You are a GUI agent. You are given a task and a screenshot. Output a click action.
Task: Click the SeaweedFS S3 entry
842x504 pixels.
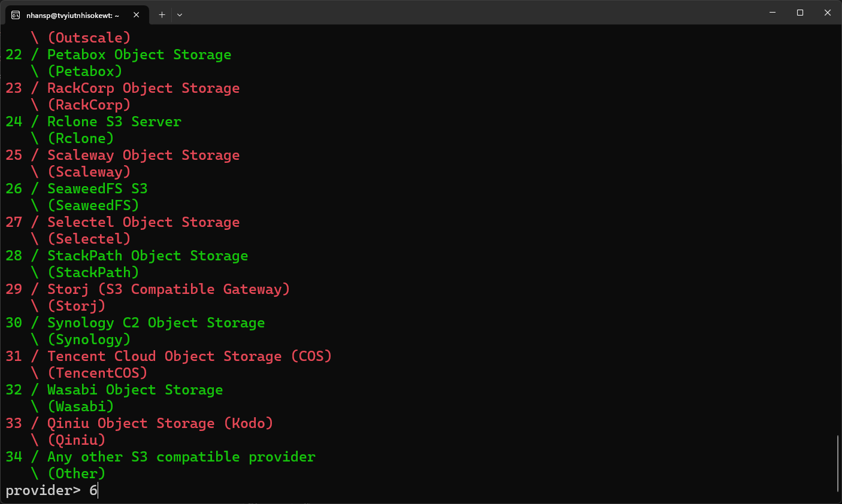[97, 189]
